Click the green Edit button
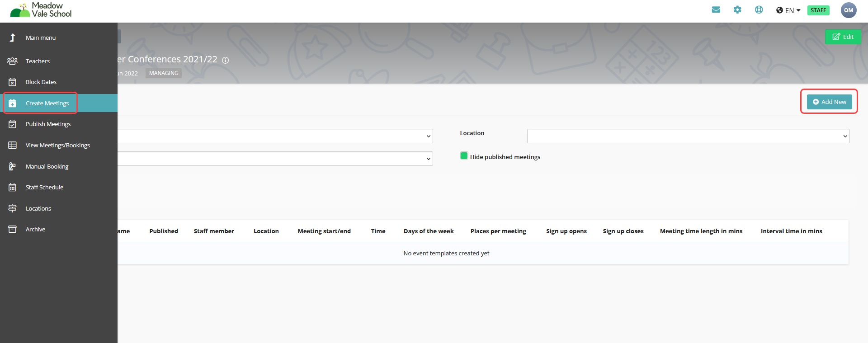The image size is (868, 343). coord(843,37)
